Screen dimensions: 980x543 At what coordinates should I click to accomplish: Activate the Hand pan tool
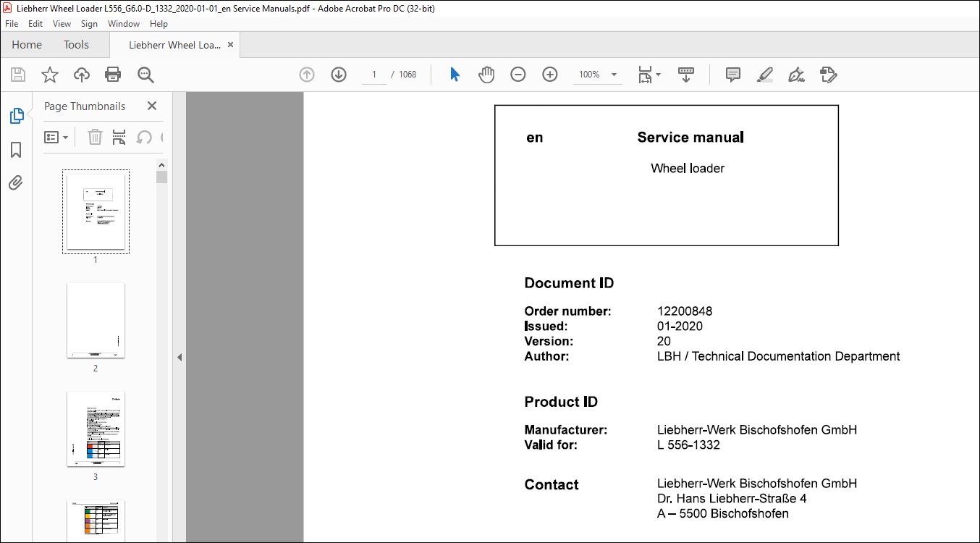click(486, 75)
